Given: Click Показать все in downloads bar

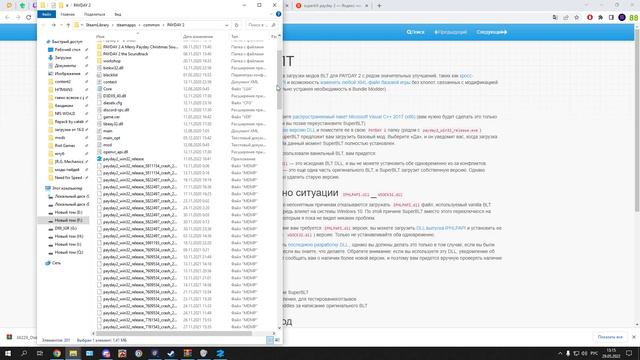Looking at the screenshot, I should [610, 337].
